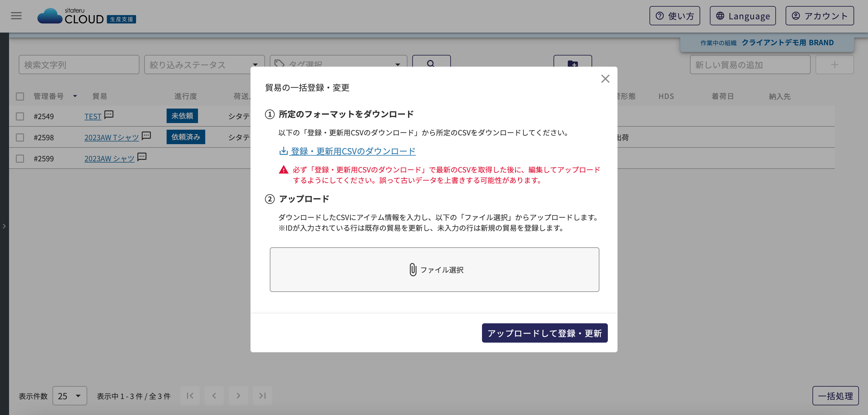
Task: Click the #2549 management number cell
Action: tap(44, 116)
